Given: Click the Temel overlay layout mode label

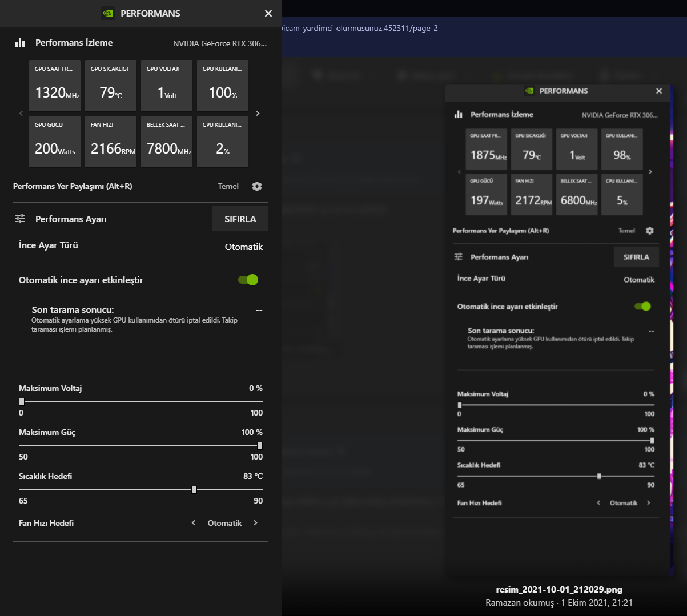Looking at the screenshot, I should pos(228,186).
